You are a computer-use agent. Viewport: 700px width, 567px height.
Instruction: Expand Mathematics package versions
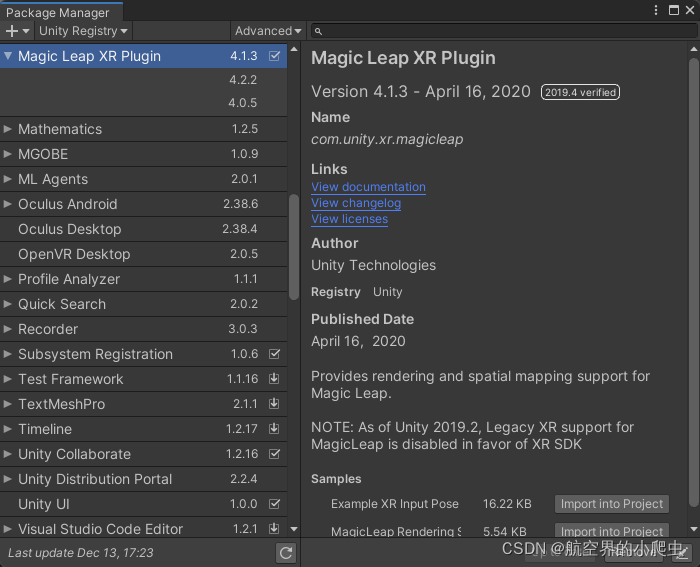tap(8, 129)
